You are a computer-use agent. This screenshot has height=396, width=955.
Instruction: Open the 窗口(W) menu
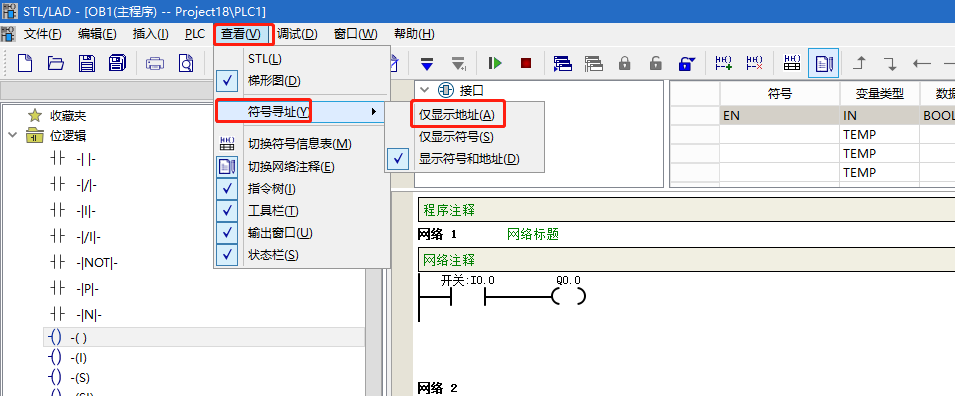pyautogui.click(x=356, y=34)
